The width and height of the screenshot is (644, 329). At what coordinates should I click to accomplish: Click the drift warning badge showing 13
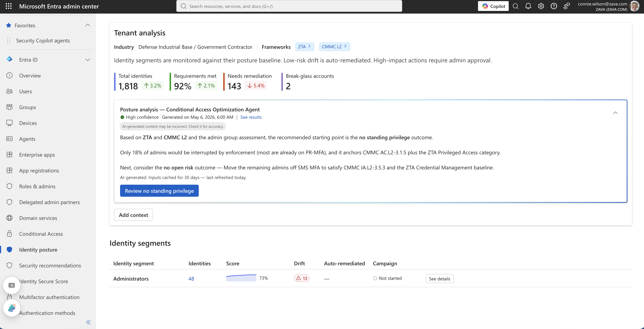[x=301, y=278]
